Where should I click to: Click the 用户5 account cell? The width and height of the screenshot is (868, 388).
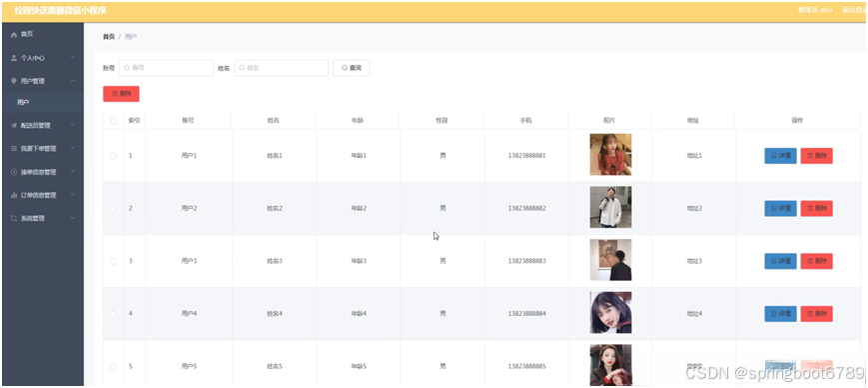189,366
